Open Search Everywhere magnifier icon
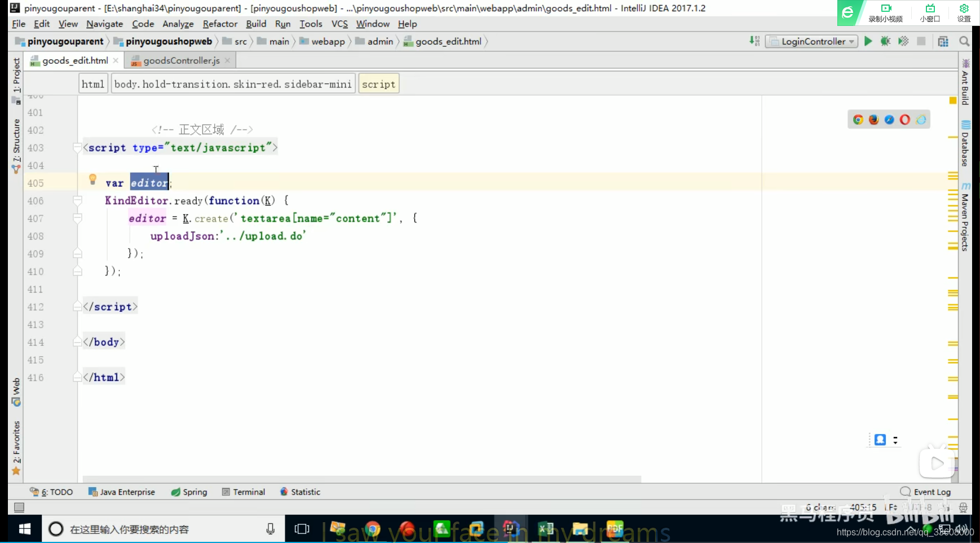Screen dimensions: 980x543 [964, 41]
